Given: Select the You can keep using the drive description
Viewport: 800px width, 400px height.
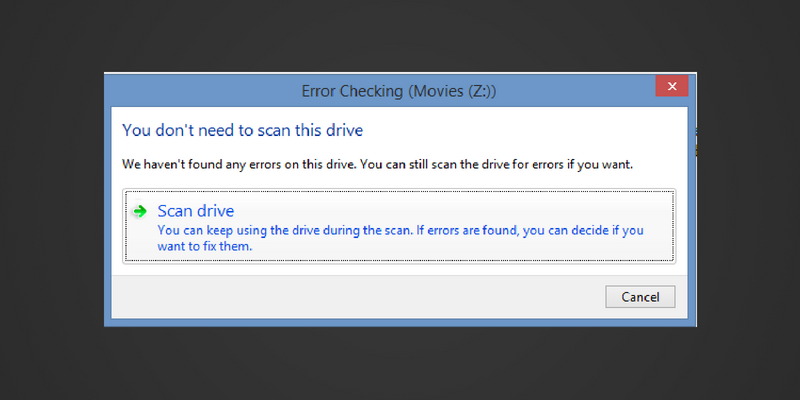Looking at the screenshot, I should [x=401, y=238].
